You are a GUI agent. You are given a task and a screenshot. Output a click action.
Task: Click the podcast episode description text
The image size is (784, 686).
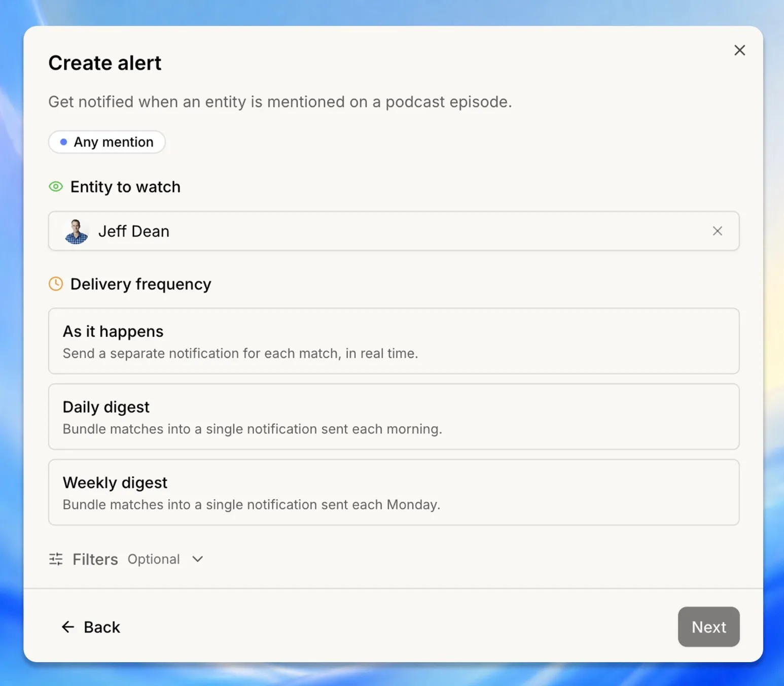pyautogui.click(x=280, y=102)
